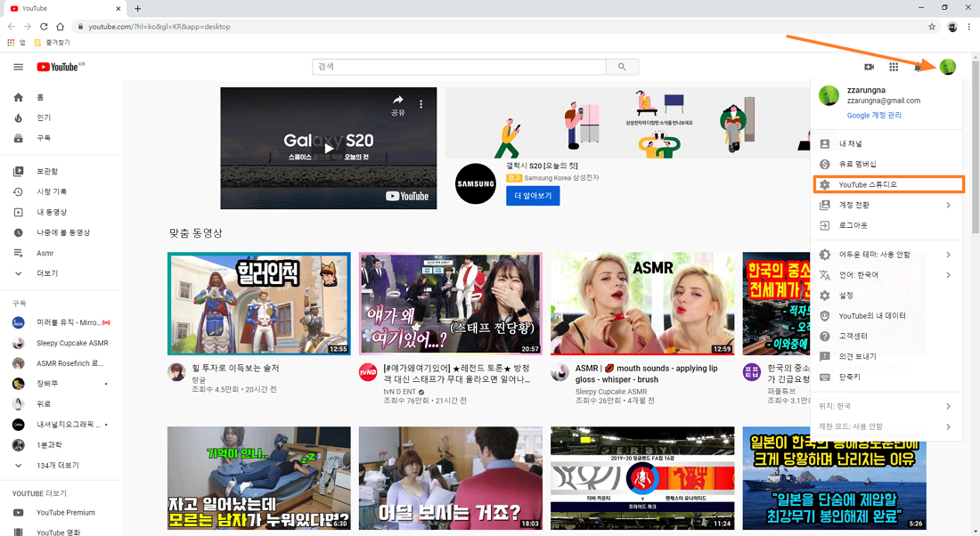Open 고객센터 help menu item
The height and width of the screenshot is (536, 980).
coord(886,336)
